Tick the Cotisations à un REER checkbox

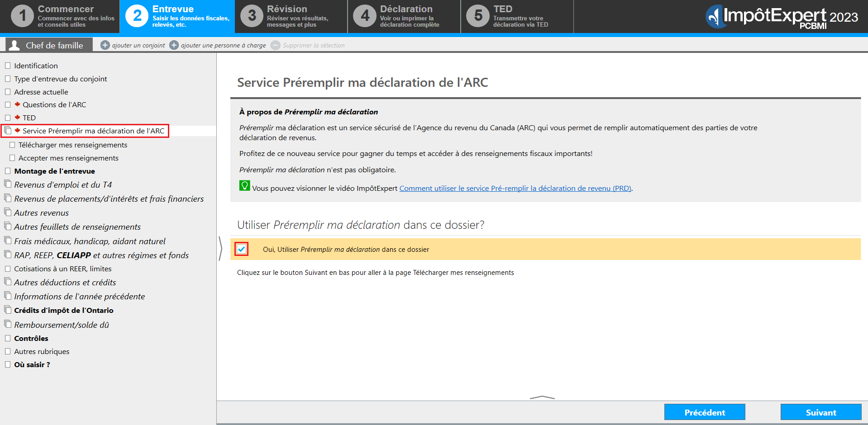[8, 269]
